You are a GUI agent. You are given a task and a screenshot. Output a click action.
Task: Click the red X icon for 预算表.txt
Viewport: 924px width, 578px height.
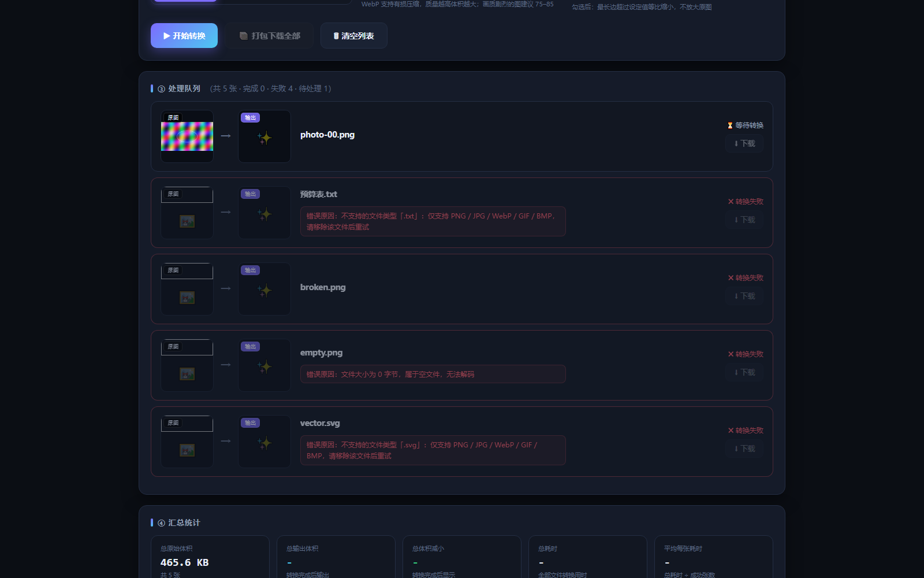[x=731, y=202]
